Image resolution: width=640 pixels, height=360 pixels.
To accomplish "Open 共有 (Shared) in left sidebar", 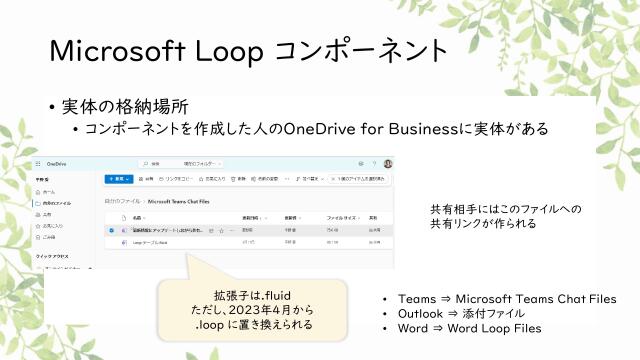I will tap(44, 214).
